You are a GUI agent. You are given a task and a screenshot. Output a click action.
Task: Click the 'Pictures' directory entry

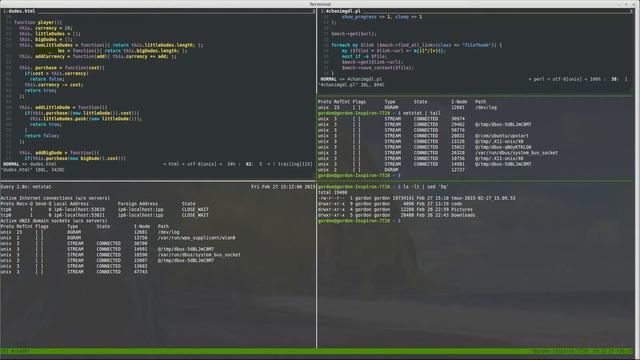coord(462,209)
